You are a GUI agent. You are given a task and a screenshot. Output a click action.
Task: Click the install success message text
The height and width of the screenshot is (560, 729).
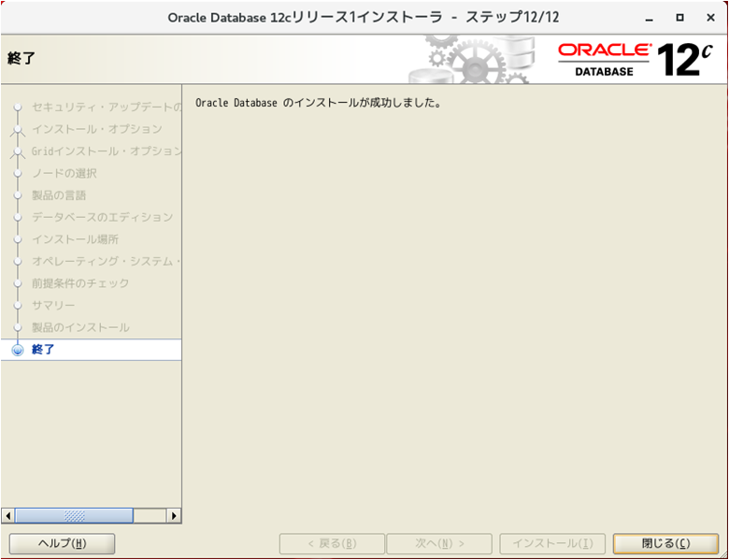pos(318,103)
